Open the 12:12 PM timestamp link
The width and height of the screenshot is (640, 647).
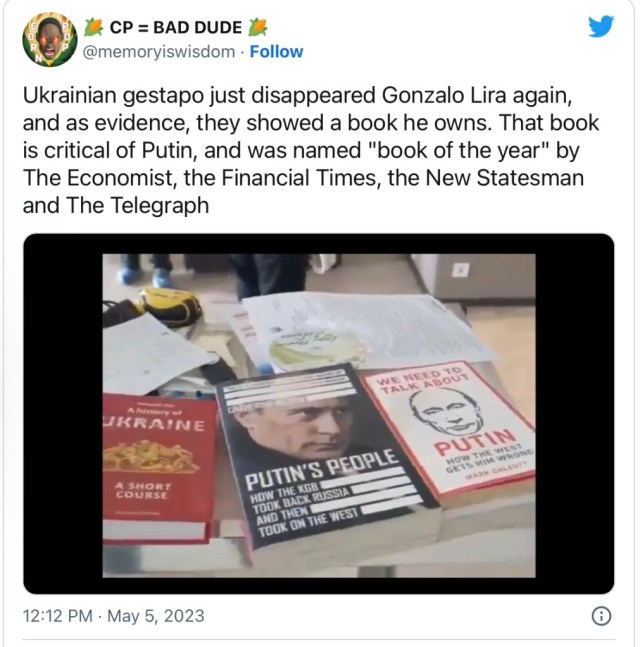coord(58,616)
